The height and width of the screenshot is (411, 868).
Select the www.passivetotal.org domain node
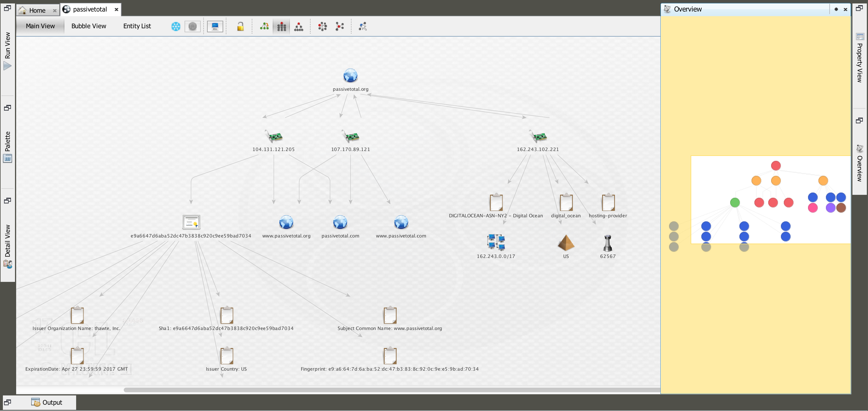click(286, 227)
